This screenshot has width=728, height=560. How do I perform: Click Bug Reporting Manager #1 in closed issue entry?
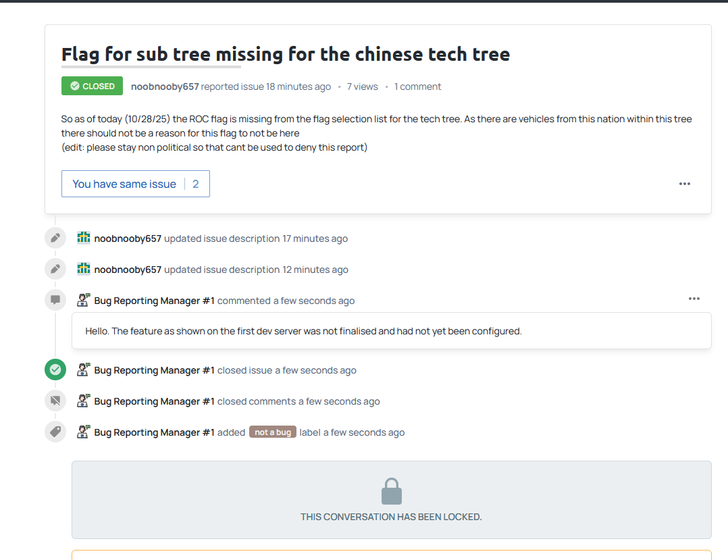pos(154,370)
